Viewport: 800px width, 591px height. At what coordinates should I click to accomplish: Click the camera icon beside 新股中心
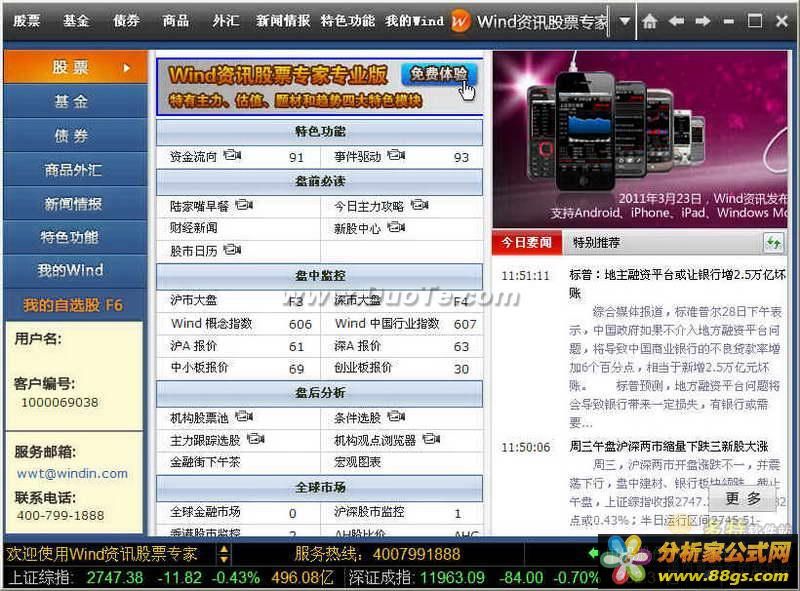pos(396,227)
